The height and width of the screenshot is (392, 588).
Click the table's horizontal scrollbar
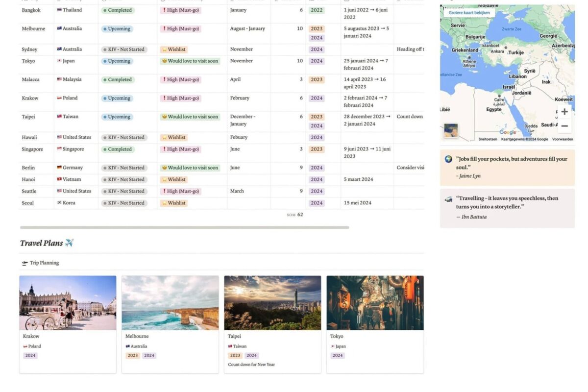[184, 227]
